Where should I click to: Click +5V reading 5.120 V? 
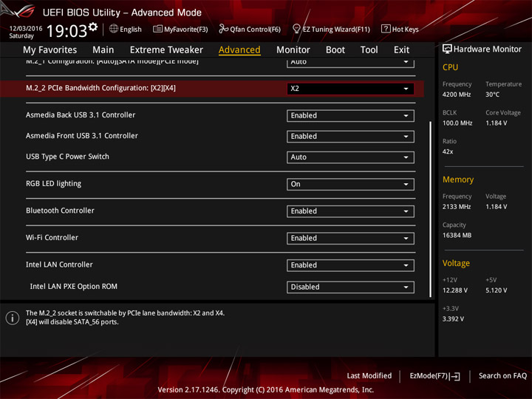[x=496, y=290]
